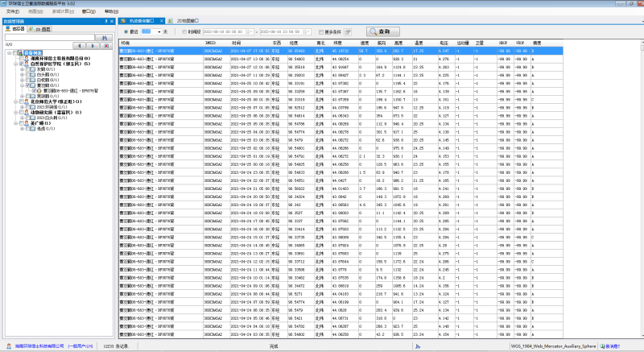The image size is (644, 352).
Task: Open the recent days number dropdown
Action: (160, 31)
